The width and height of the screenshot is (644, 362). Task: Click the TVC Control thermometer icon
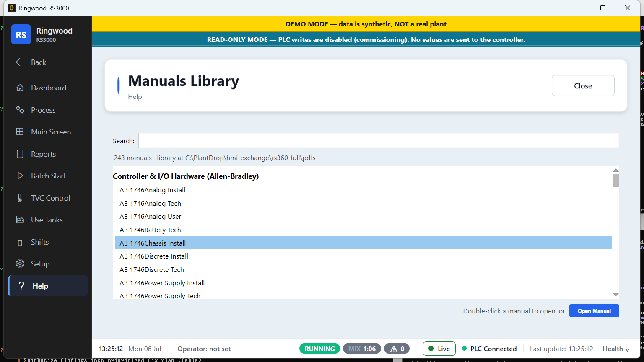(20, 198)
